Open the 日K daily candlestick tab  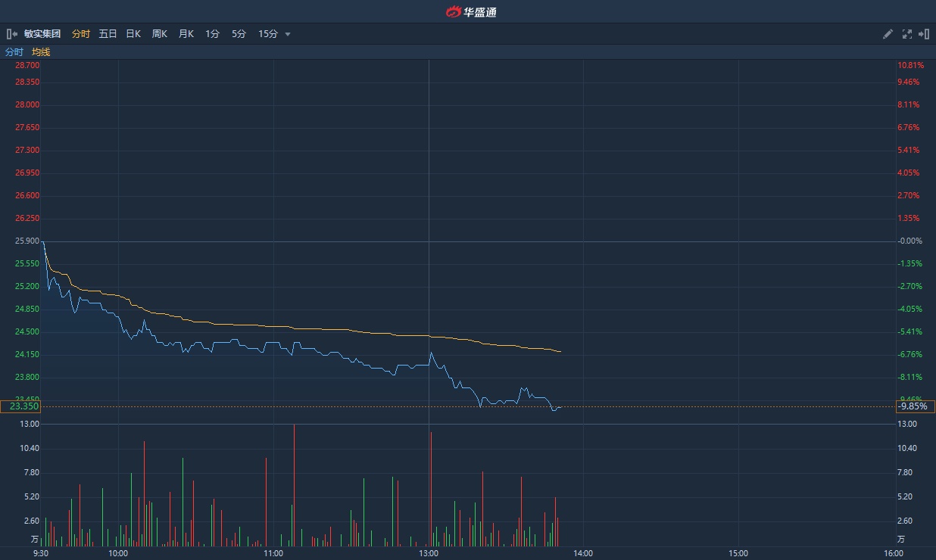click(x=133, y=34)
